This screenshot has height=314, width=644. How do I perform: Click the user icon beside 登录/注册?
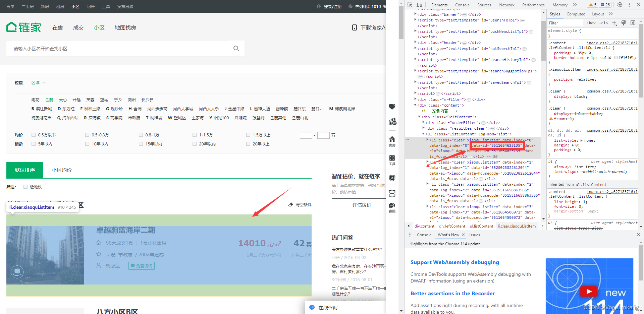coord(319,6)
